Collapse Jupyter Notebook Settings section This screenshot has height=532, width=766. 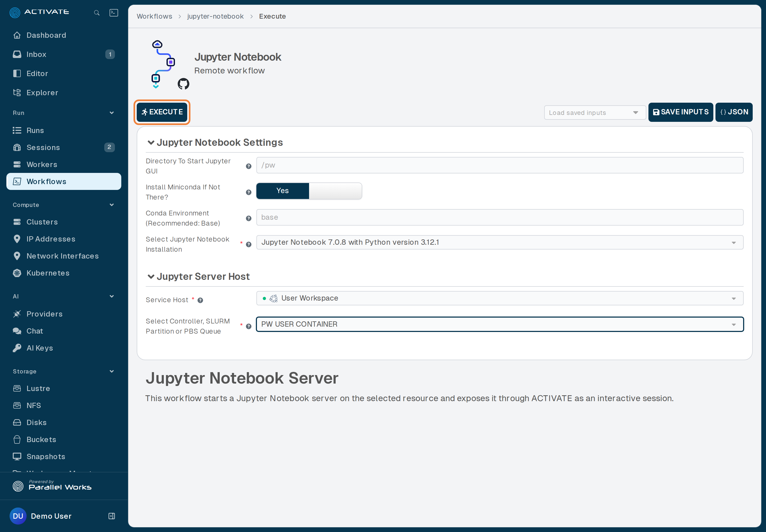(151, 142)
